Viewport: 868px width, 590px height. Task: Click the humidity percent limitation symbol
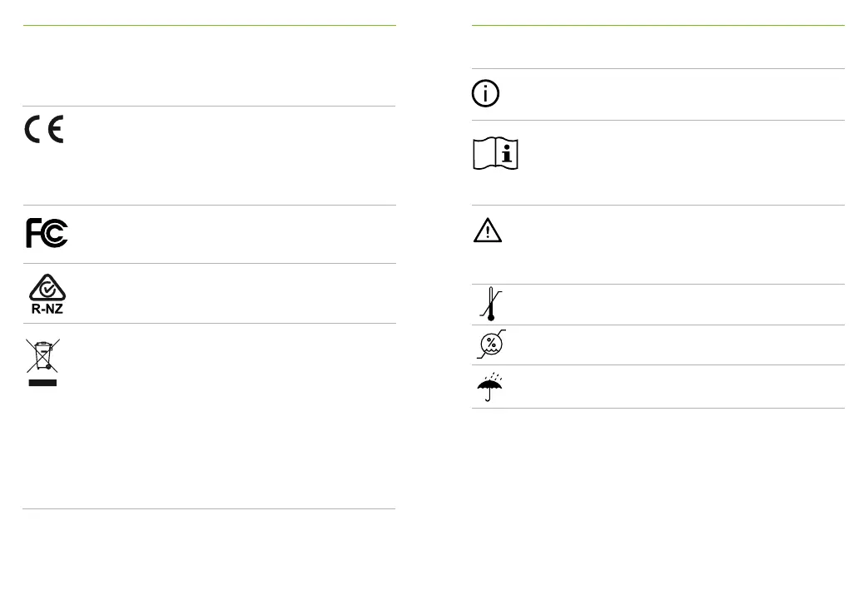click(x=491, y=345)
